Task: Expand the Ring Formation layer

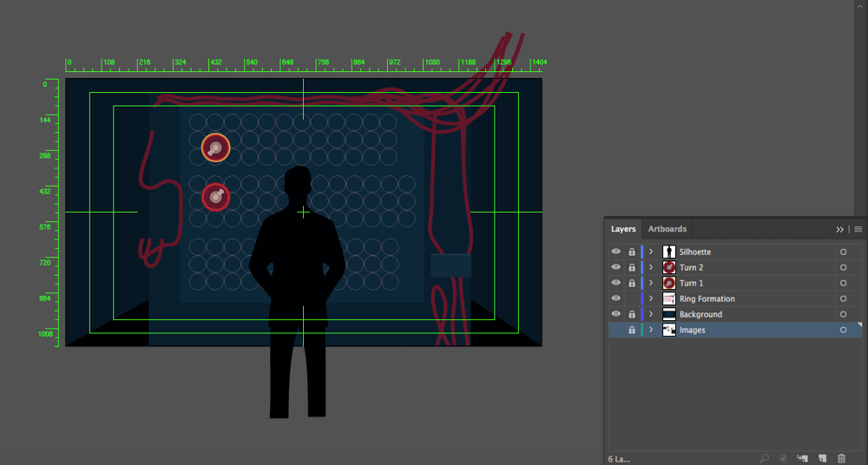Action: pyautogui.click(x=651, y=298)
